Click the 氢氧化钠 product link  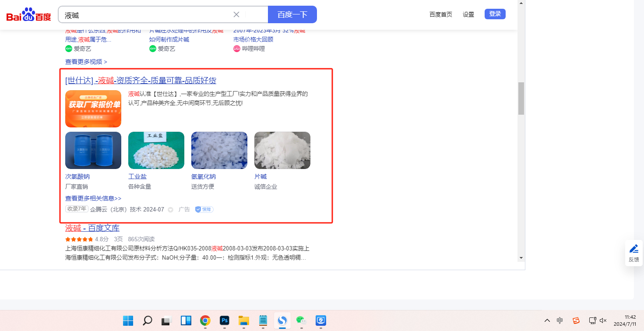click(204, 176)
